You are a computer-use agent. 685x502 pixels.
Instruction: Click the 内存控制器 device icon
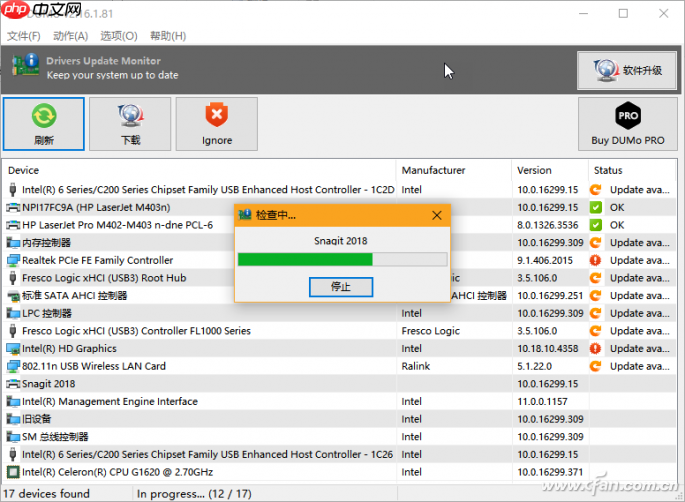point(13,242)
